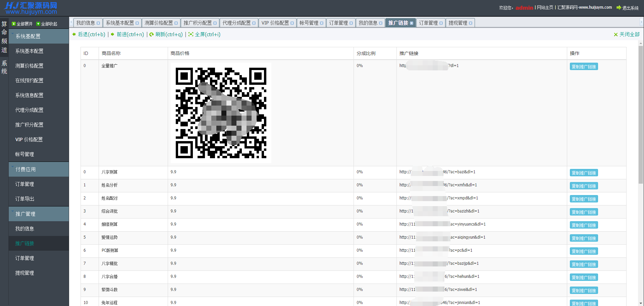Copy promo link for 八字合婚 row
The height and width of the screenshot is (306, 644).
tap(584, 278)
